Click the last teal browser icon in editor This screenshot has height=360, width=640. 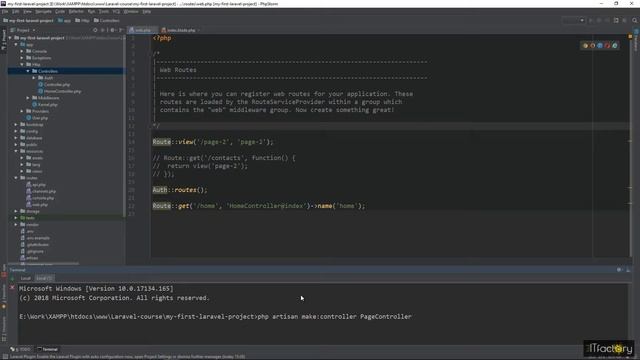pyautogui.click(x=615, y=46)
